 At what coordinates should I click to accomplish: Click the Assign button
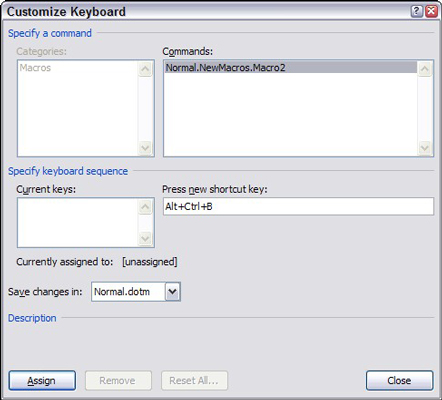(x=42, y=380)
